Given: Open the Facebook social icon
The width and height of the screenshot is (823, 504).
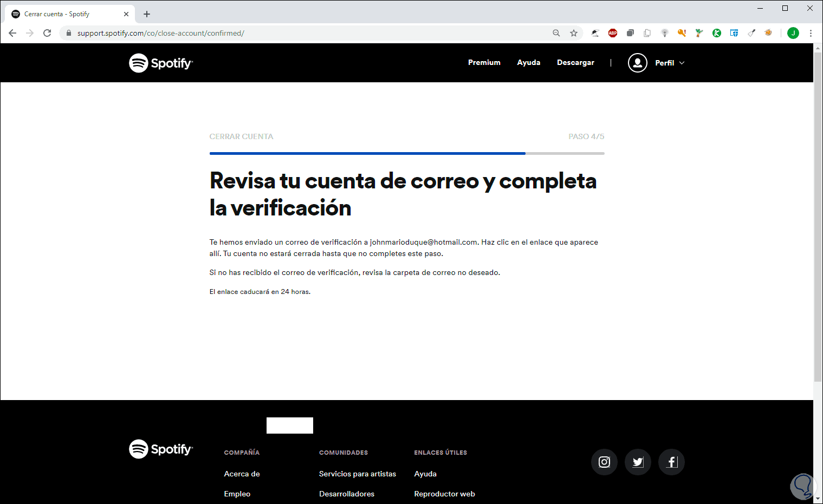Looking at the screenshot, I should [x=671, y=462].
